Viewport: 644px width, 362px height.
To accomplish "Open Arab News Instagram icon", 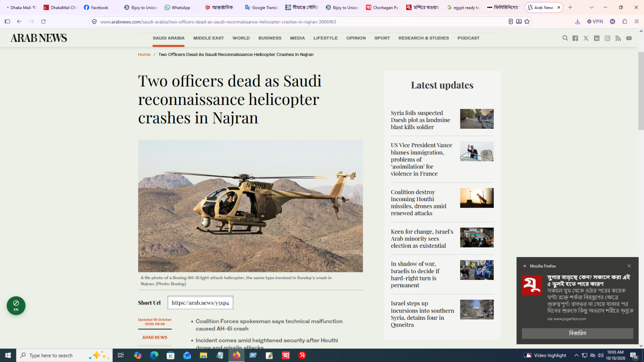I will 607,38.
